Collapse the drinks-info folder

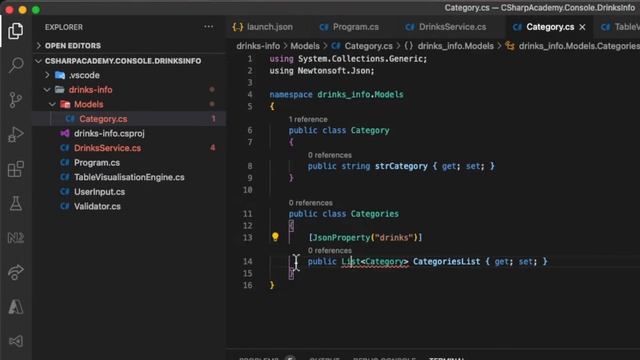[x=90, y=90]
